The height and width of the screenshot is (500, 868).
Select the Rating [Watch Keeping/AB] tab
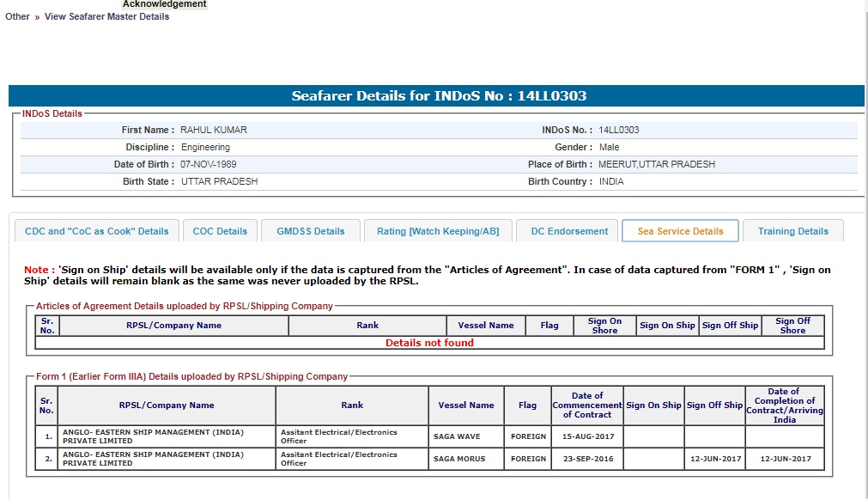pos(438,231)
